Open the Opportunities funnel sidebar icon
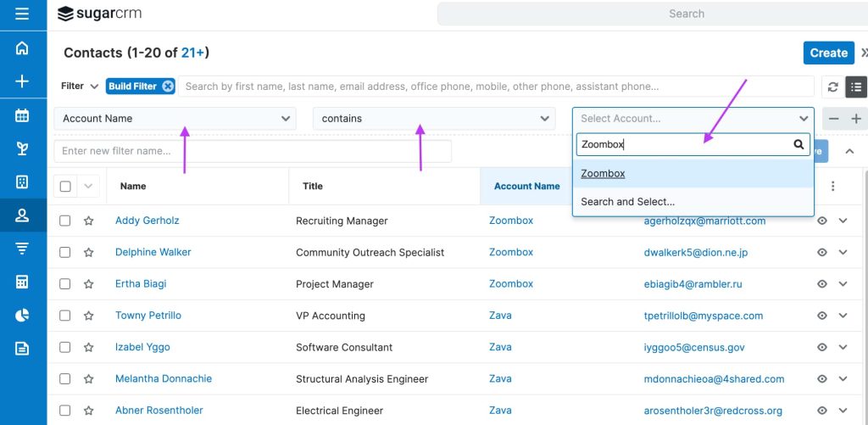This screenshot has width=868, height=425. (x=22, y=249)
